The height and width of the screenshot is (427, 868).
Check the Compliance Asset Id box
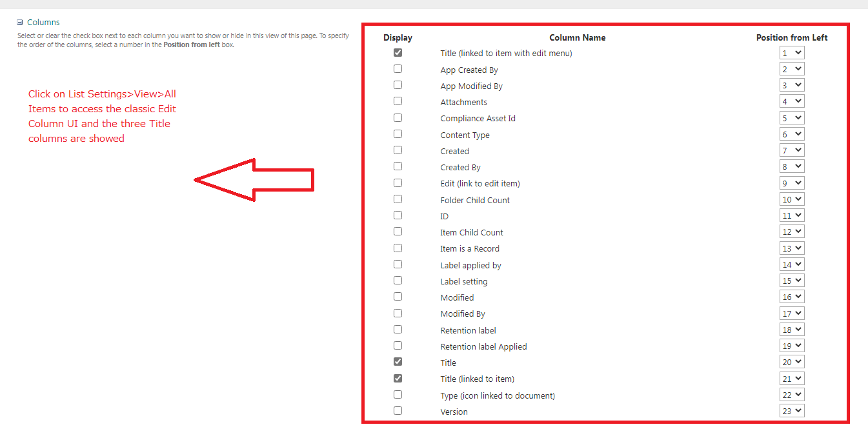pos(398,117)
